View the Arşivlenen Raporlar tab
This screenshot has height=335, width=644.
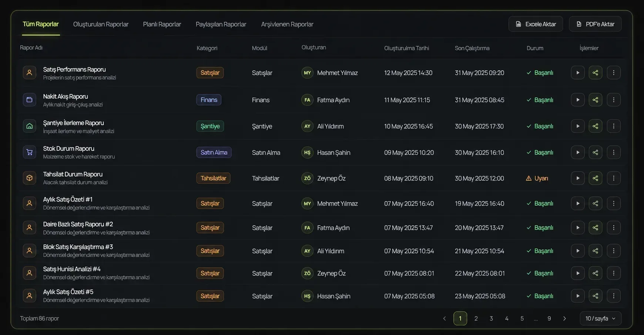[287, 24]
